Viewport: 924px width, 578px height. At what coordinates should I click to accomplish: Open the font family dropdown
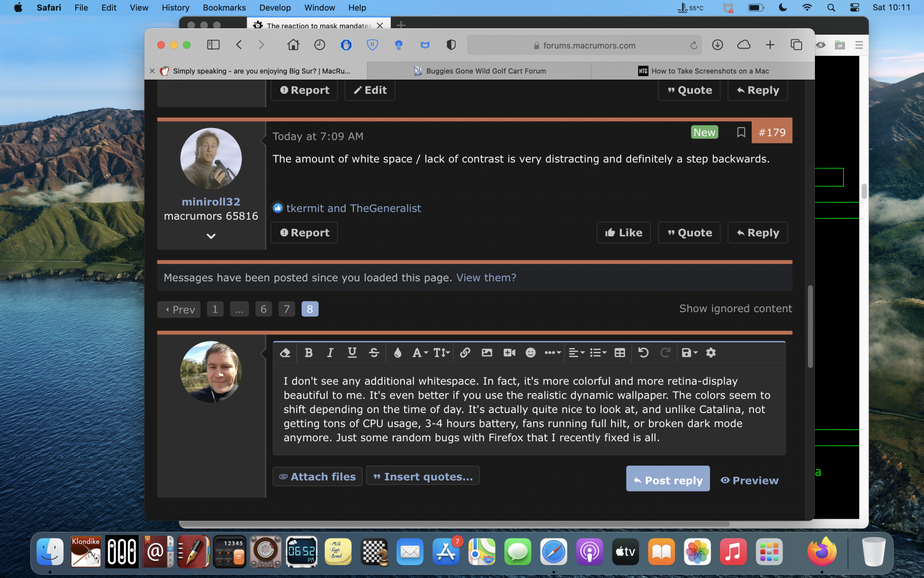pyautogui.click(x=420, y=353)
